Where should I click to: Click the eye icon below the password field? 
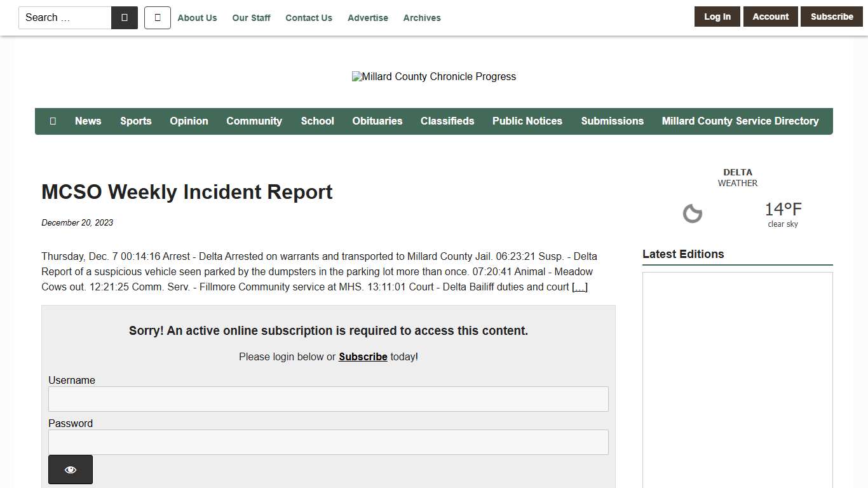70,469
